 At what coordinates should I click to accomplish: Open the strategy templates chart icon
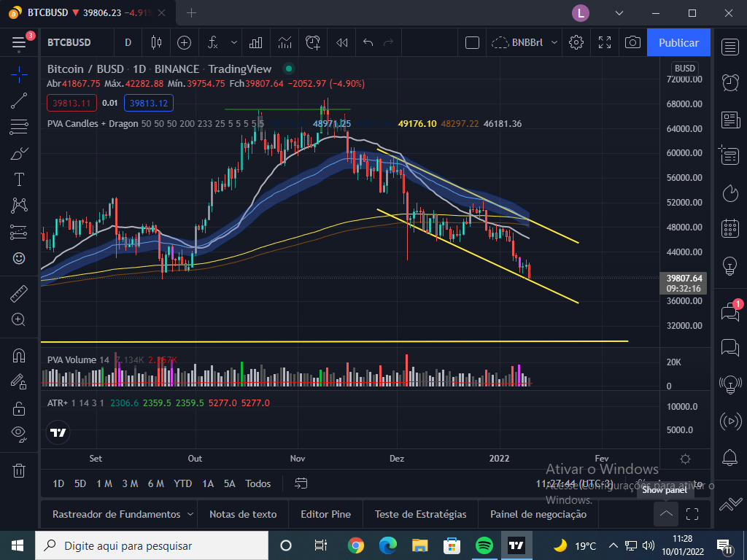[285, 42]
